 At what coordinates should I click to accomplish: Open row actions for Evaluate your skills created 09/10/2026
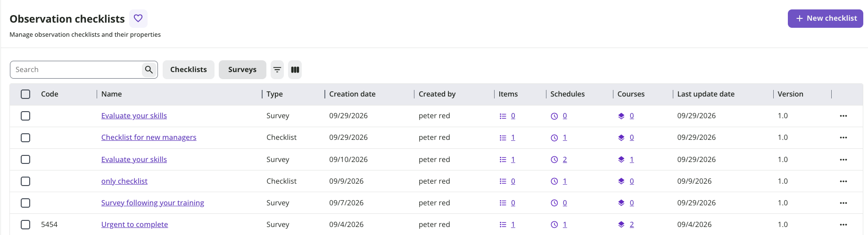[843, 160]
